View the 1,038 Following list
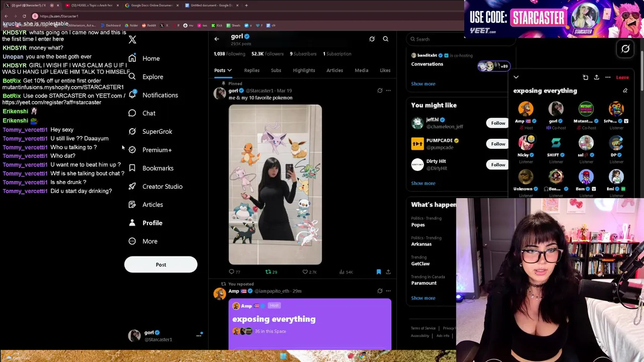Image resolution: width=644 pixels, height=362 pixels. point(229,54)
